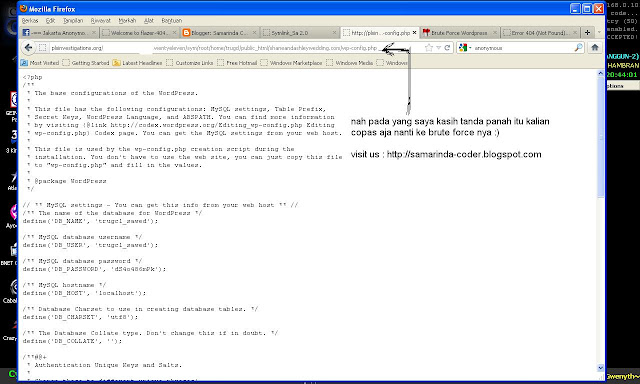Close the Symlink_Sa 2.0 tab
The width and height of the screenshot is (640, 384).
coord(334,33)
